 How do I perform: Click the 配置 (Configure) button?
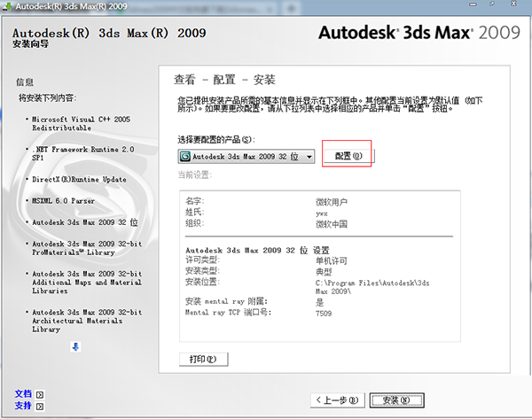point(348,156)
